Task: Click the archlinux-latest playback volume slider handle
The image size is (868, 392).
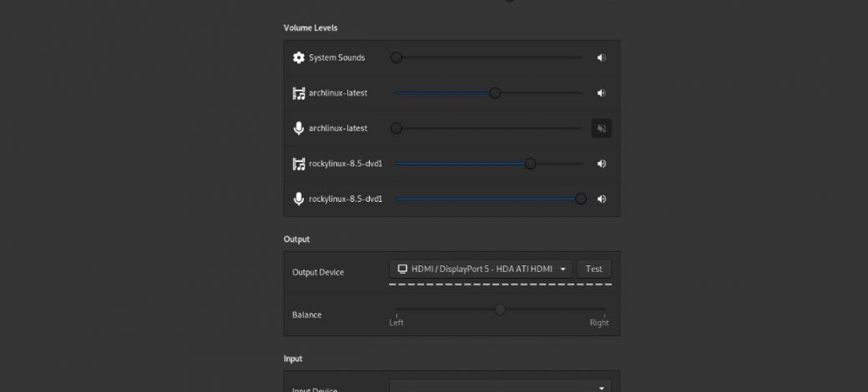Action: (495, 93)
